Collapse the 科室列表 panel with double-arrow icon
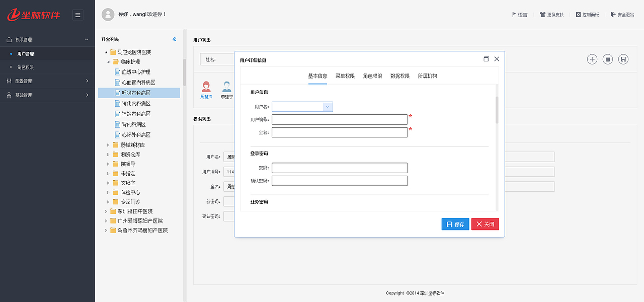The height and width of the screenshot is (302, 644). point(175,39)
